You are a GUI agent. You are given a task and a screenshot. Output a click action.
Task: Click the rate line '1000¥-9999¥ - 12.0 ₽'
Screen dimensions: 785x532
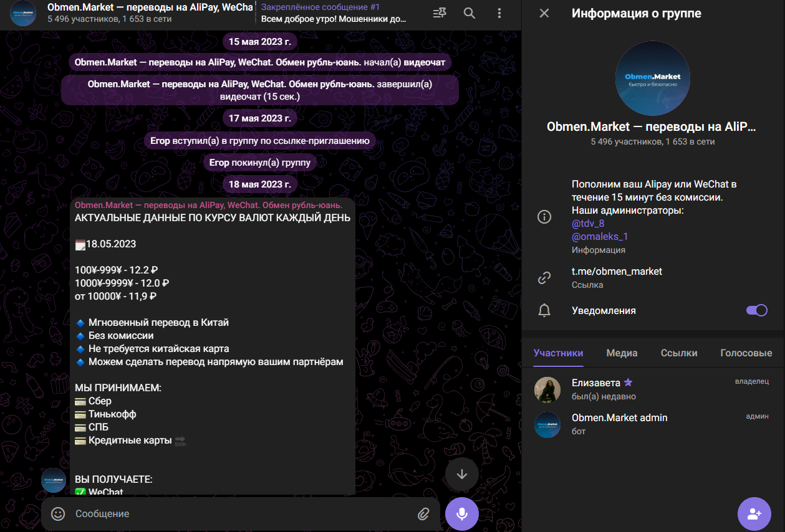[122, 283]
